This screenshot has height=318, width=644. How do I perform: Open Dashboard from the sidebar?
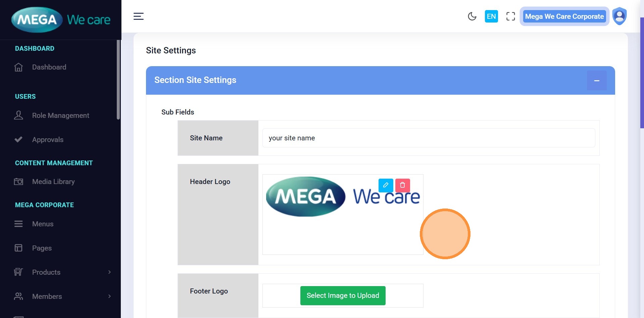tap(49, 67)
